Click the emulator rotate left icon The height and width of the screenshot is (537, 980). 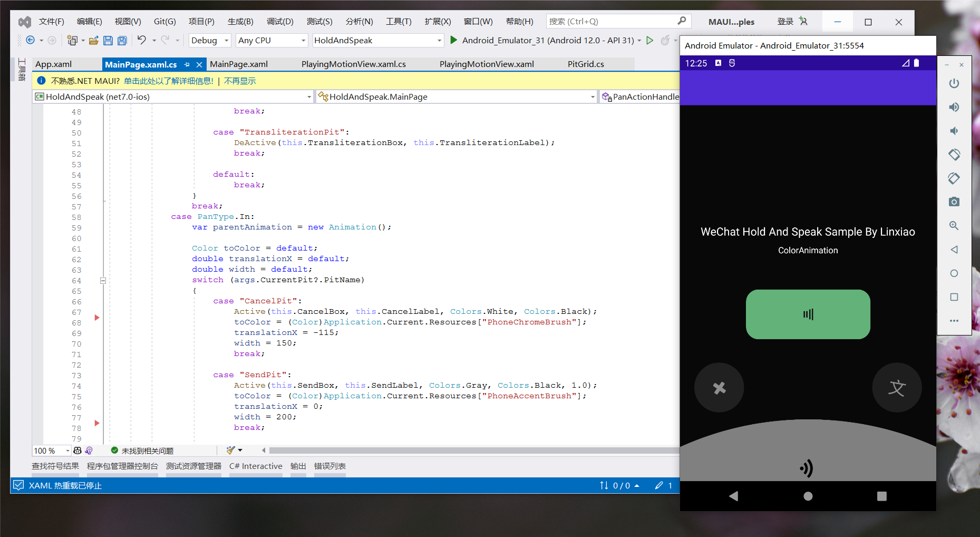coord(954,155)
